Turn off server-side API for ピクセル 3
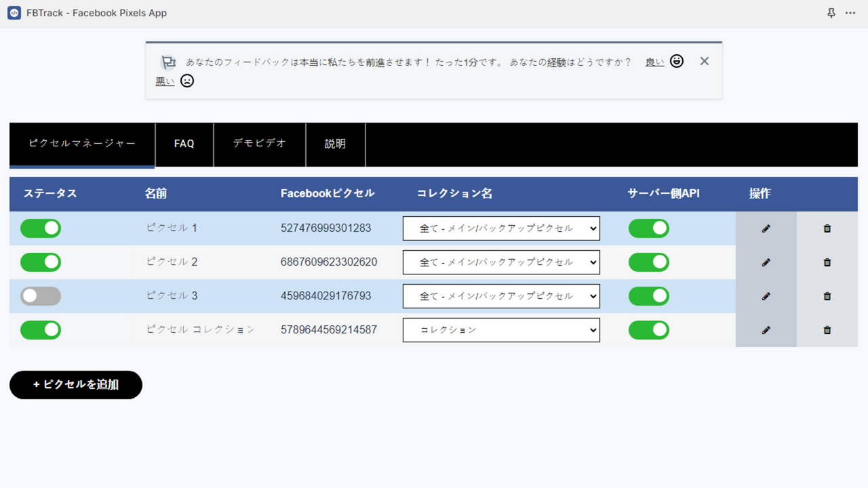The width and height of the screenshot is (868, 488). coord(649,296)
